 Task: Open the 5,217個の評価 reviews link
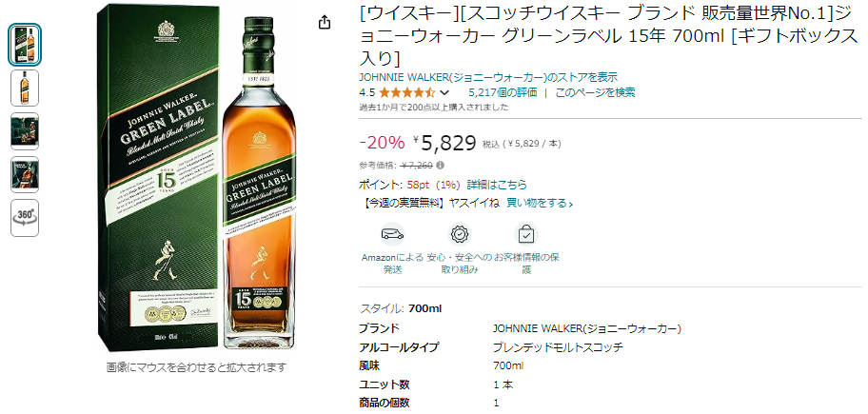pyautogui.click(x=503, y=92)
